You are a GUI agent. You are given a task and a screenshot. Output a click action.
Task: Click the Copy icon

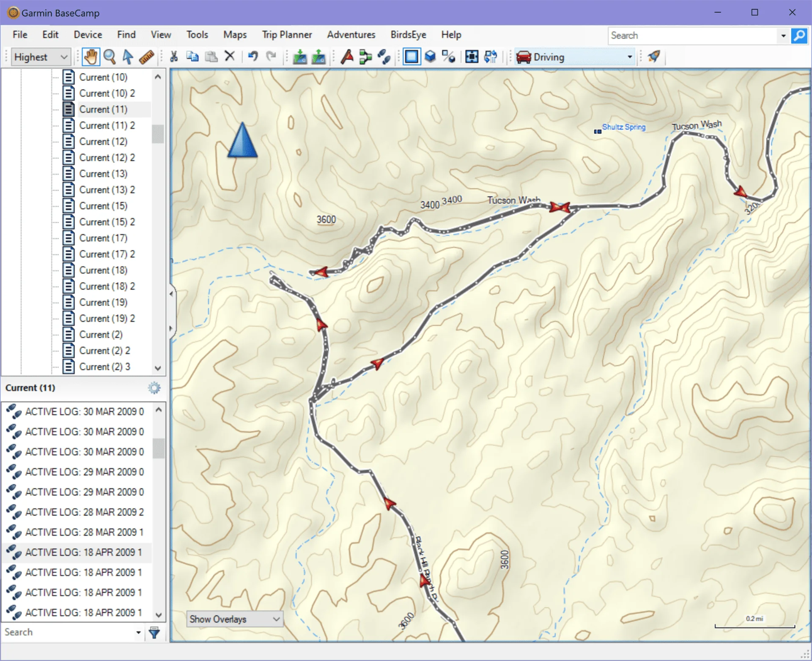(x=192, y=57)
